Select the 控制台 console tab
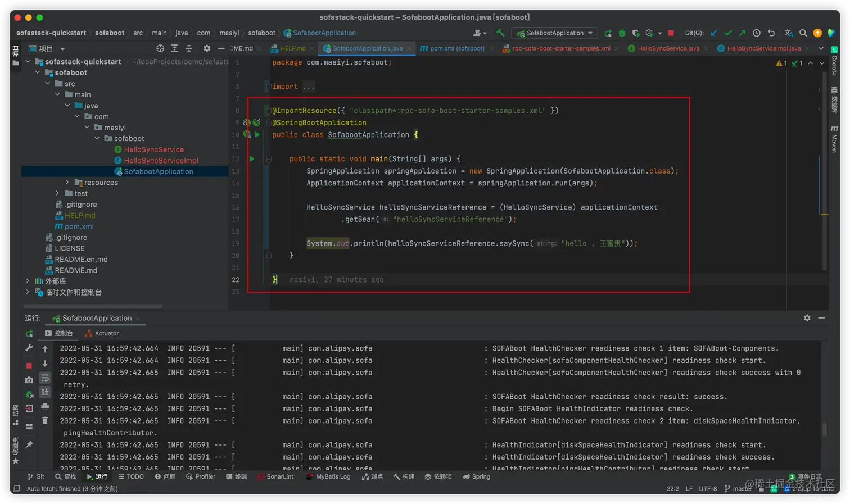The width and height of the screenshot is (850, 504). point(59,333)
